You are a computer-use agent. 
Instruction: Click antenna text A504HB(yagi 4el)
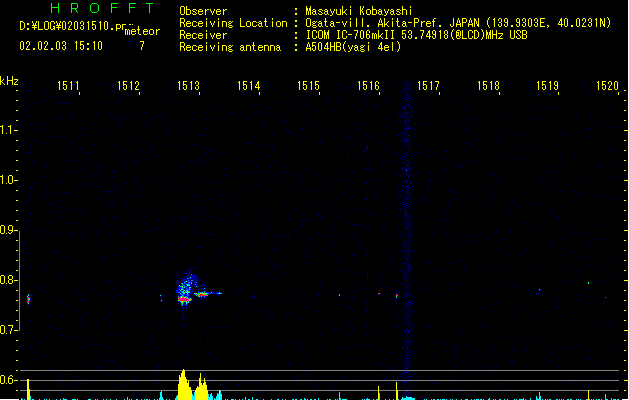click(353, 47)
